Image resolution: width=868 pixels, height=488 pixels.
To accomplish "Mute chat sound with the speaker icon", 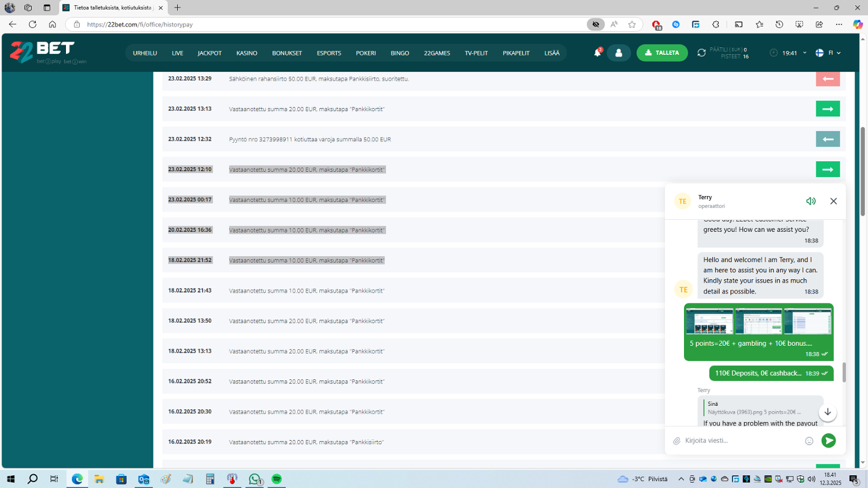I will point(811,201).
